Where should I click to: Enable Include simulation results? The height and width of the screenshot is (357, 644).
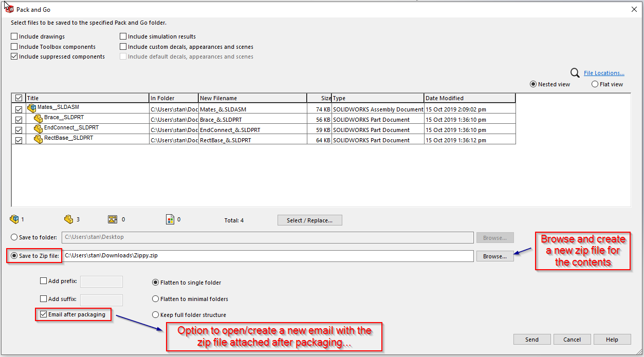tap(123, 36)
